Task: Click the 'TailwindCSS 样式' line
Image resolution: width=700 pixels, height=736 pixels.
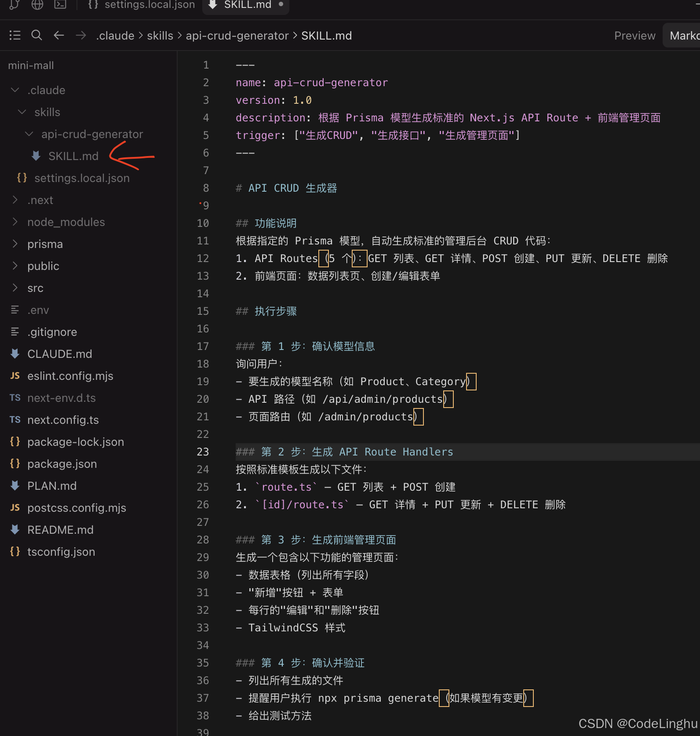Action: (291, 627)
